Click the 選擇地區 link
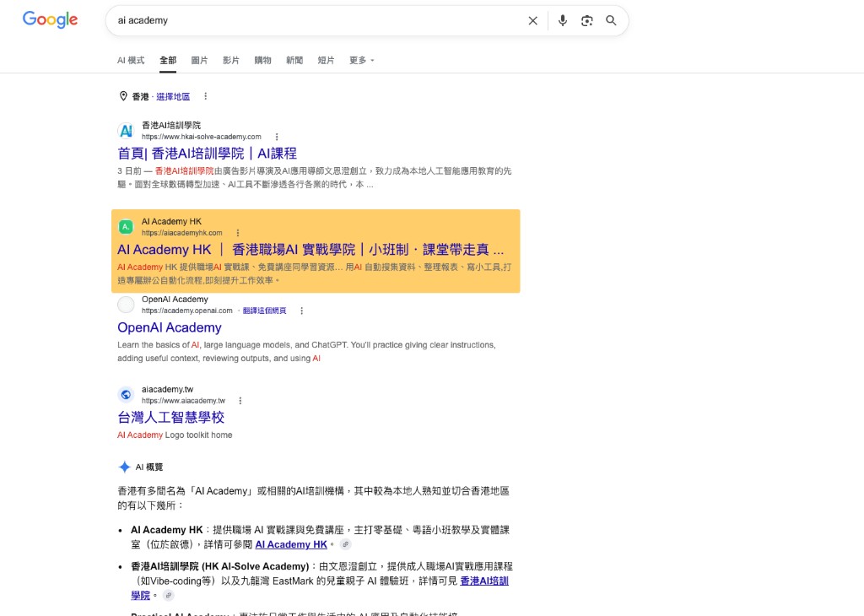Viewport: 864px width, 616px height. pos(173,96)
